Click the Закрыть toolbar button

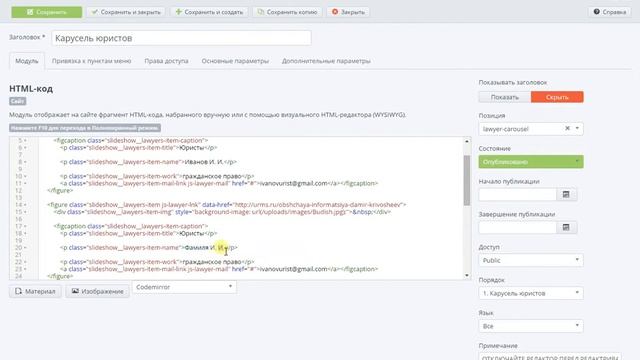(348, 12)
